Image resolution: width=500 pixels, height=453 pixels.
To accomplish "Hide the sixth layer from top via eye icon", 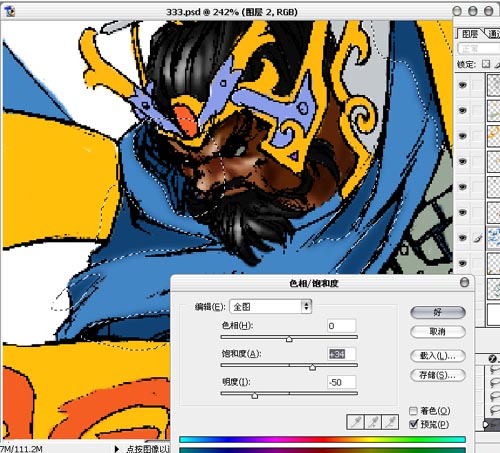I will [462, 212].
